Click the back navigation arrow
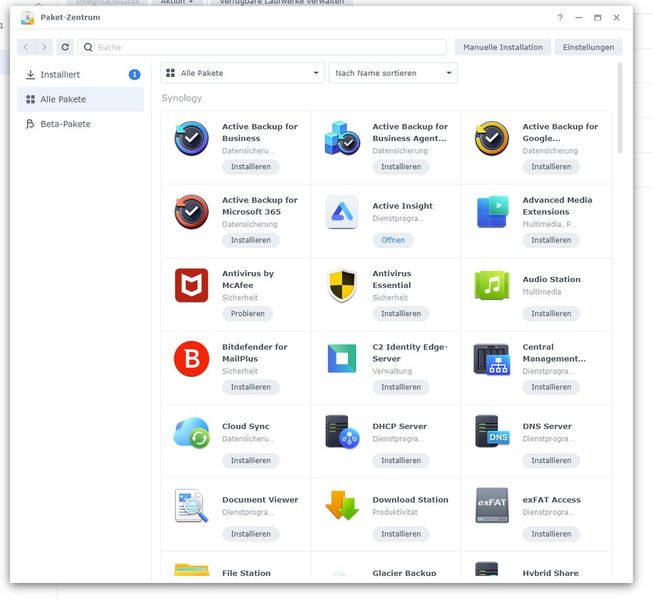This screenshot has width=653, height=600. pyautogui.click(x=26, y=47)
